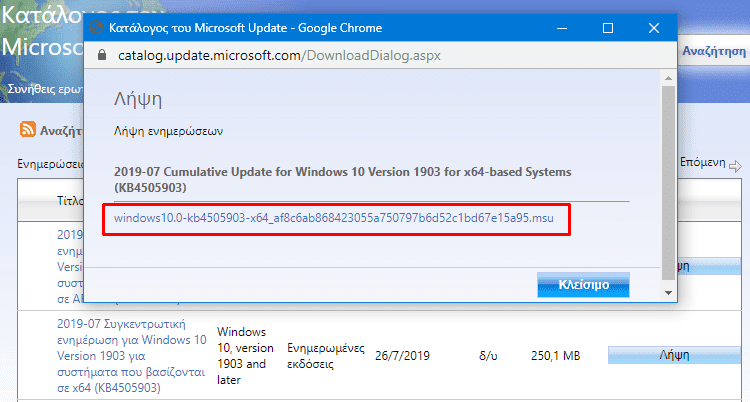Image resolution: width=750 pixels, height=402 pixels.
Task: Click the scrollbar down arrow in dialog
Action: coord(668,292)
